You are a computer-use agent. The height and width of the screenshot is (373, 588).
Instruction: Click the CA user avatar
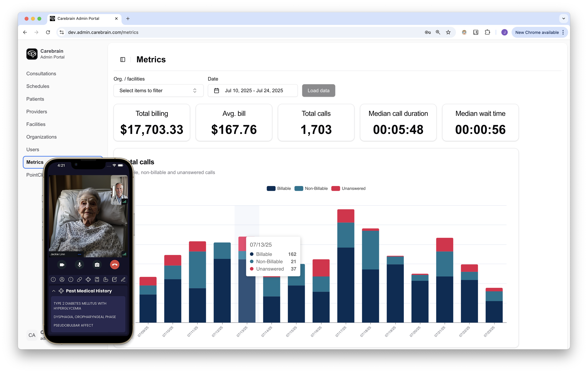(32, 335)
